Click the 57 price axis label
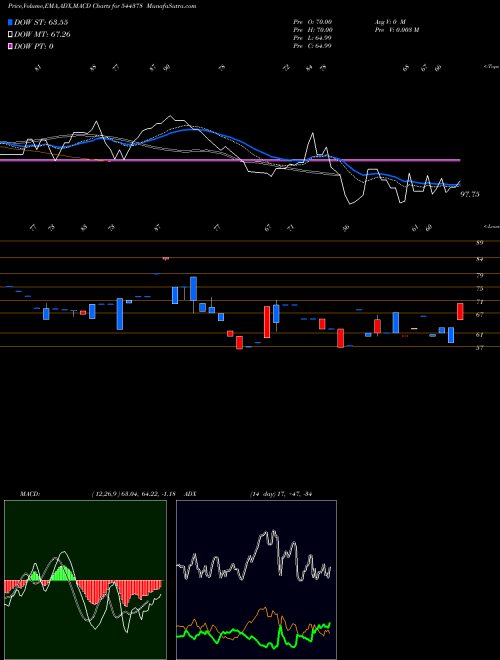Screen dimensions: 500x660 coord(479,348)
